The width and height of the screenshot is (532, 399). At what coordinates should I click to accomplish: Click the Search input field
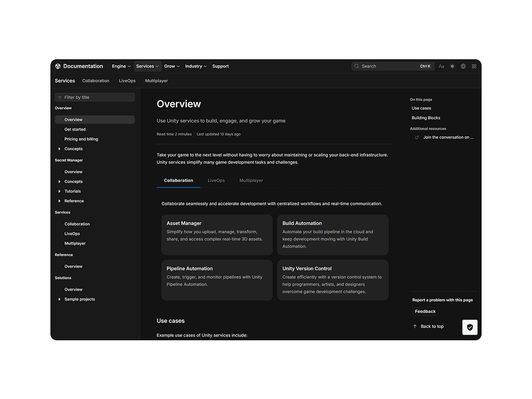tap(393, 66)
